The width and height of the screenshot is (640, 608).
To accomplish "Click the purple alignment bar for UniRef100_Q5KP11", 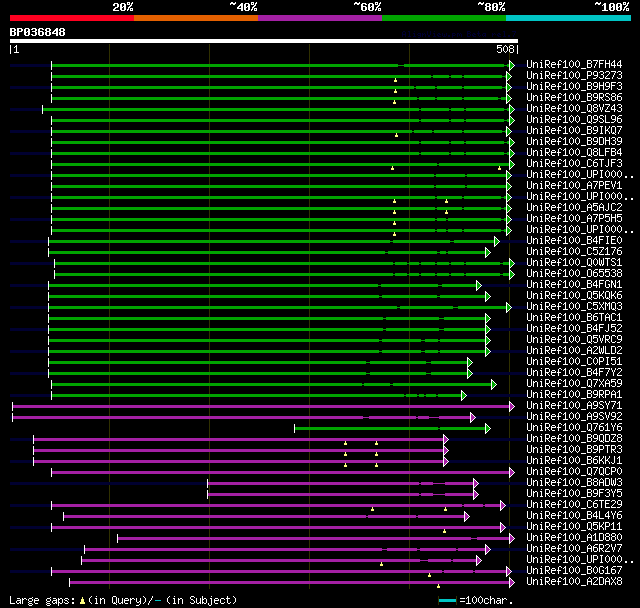I will pyautogui.click(x=278, y=528).
